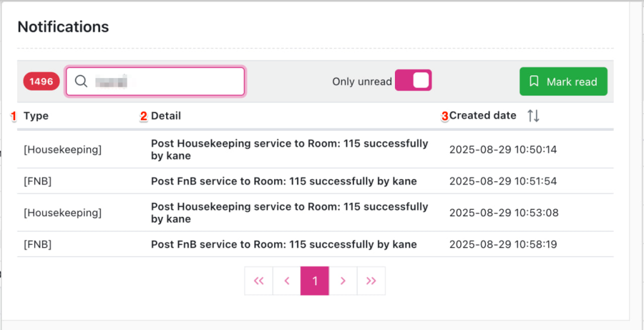Select the FNB notification from 10:58:19
The height and width of the screenshot is (330, 644).
(x=284, y=244)
